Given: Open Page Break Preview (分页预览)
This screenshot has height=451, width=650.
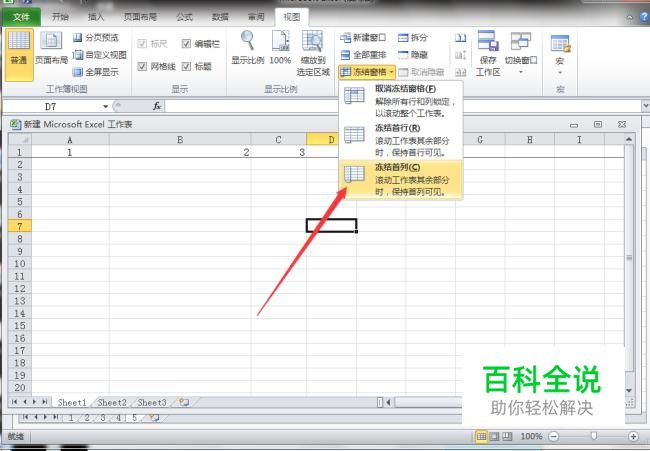Looking at the screenshot, I should coord(96,38).
